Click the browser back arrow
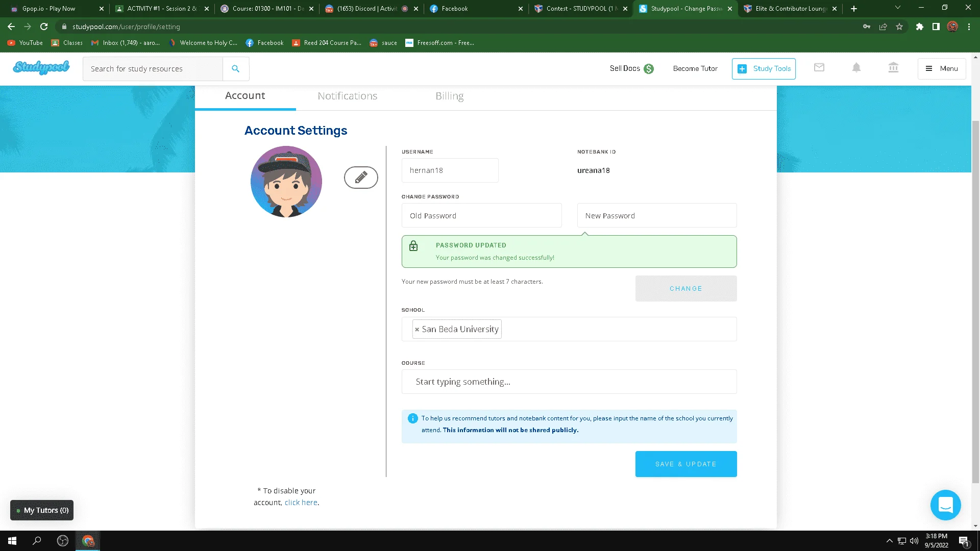Image resolution: width=980 pixels, height=551 pixels. click(x=11, y=27)
